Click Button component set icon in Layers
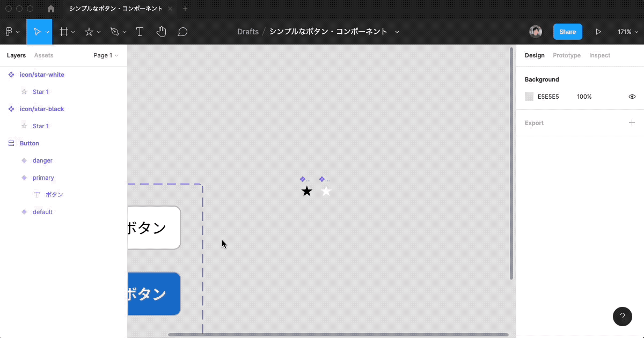Screen dimensions: 644x338 point(11,143)
